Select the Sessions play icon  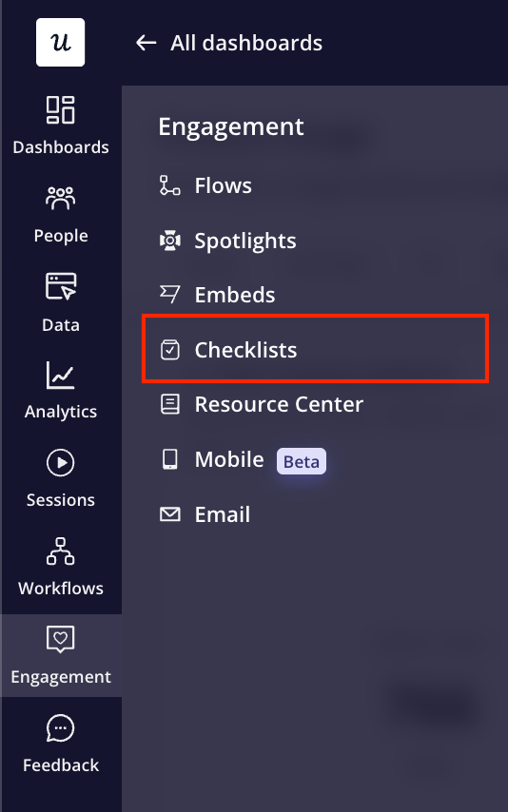[x=61, y=462]
